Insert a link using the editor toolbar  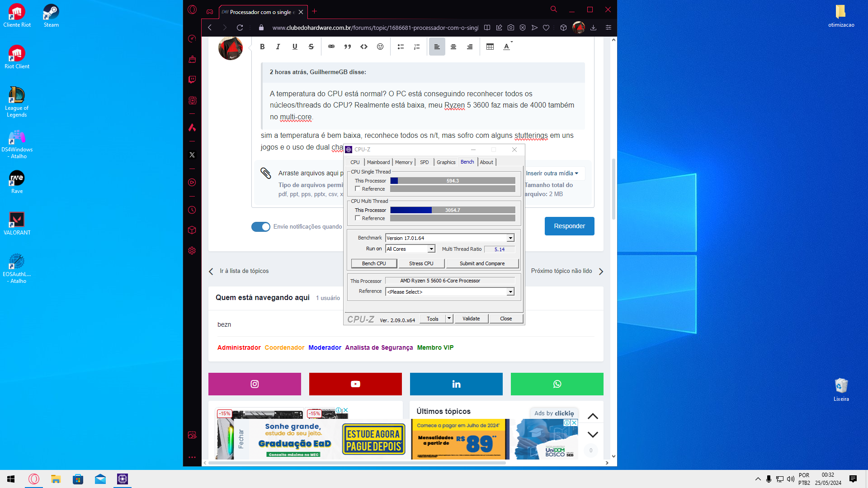pos(331,47)
